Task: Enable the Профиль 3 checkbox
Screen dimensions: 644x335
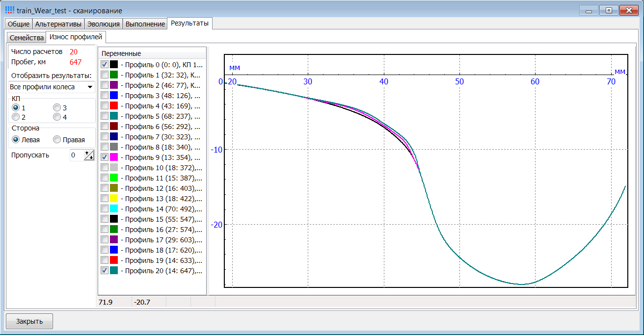Action: pyautogui.click(x=105, y=95)
